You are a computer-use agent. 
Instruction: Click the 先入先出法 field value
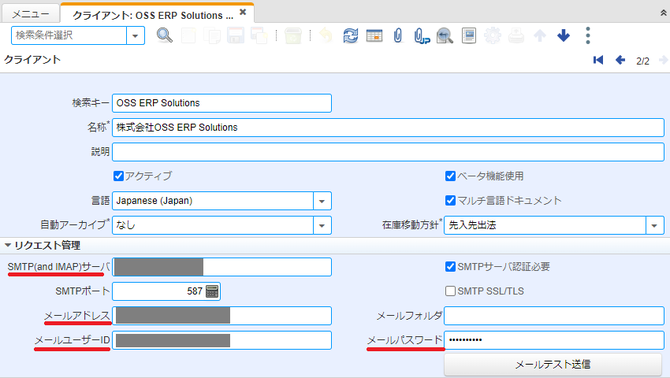point(545,225)
